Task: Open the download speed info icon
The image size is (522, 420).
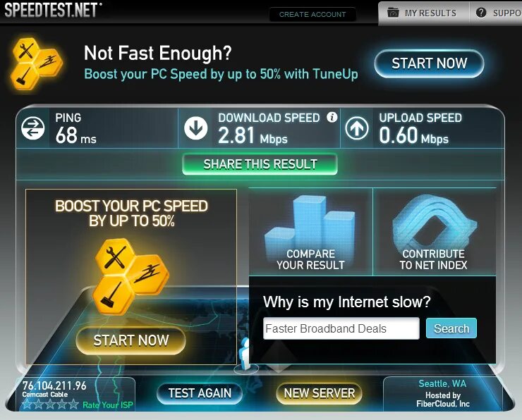Action: (332, 117)
